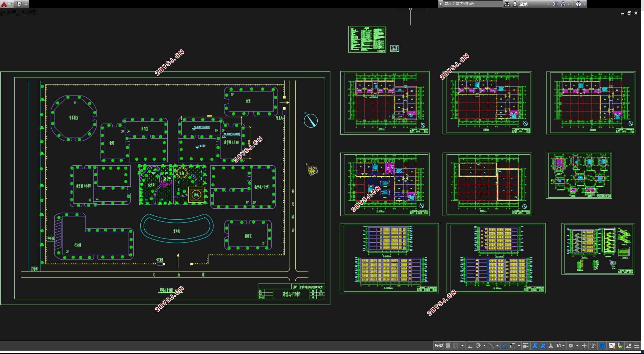Click the Save As quick access icon
The height and width of the screenshot is (354, 644).
[19, 4]
